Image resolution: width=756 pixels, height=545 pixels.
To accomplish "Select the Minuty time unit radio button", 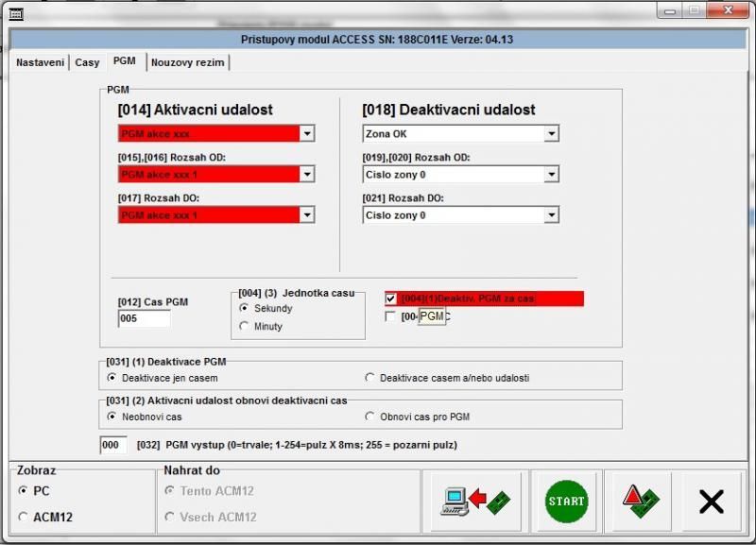I will click(245, 326).
